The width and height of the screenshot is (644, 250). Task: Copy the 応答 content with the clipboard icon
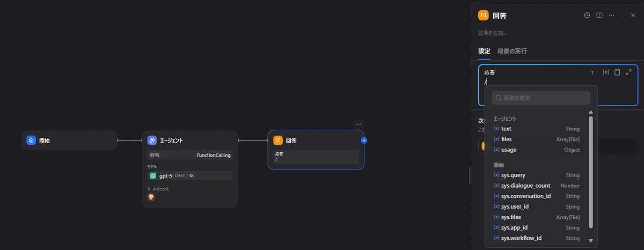(617, 72)
